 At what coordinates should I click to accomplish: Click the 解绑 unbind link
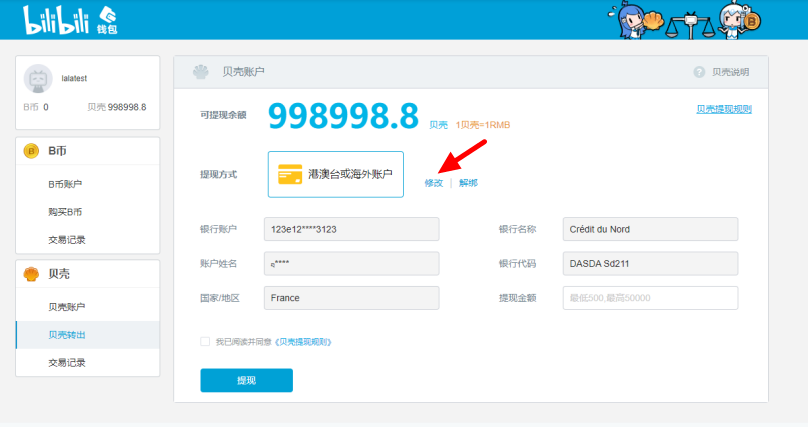click(468, 183)
